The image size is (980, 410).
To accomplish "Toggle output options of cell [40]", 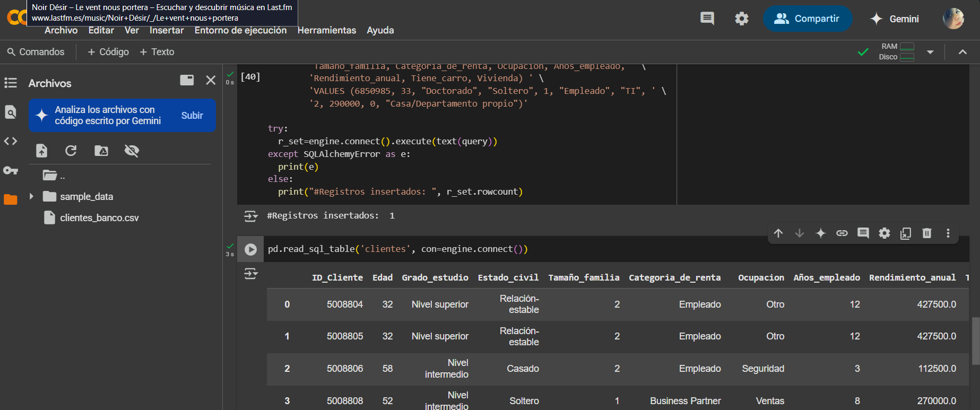I will tap(250, 216).
